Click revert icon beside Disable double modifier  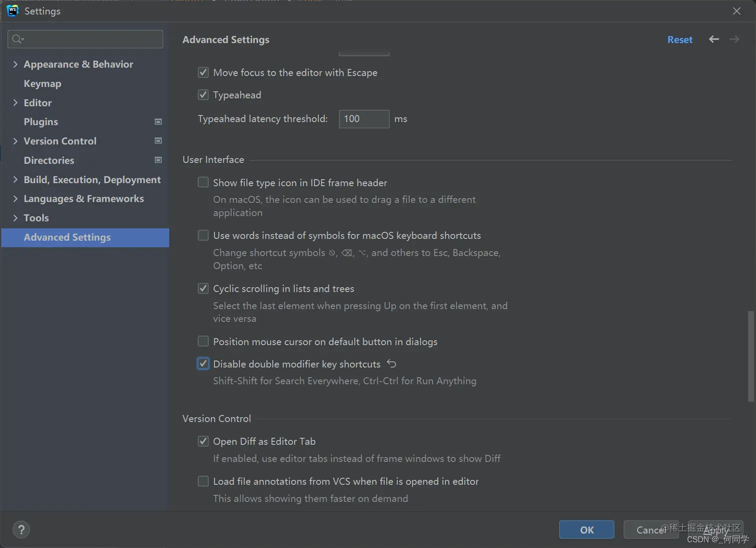pos(391,364)
